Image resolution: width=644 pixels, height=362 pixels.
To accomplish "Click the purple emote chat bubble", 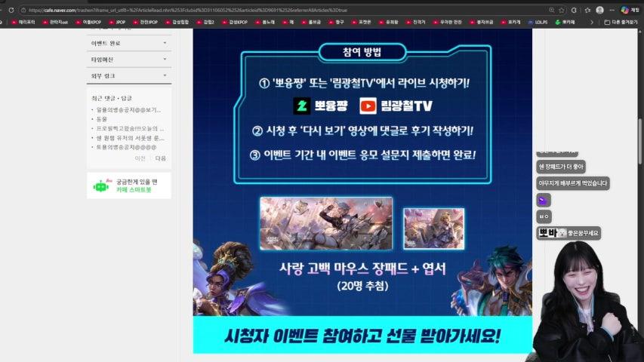I will pyautogui.click(x=544, y=201).
